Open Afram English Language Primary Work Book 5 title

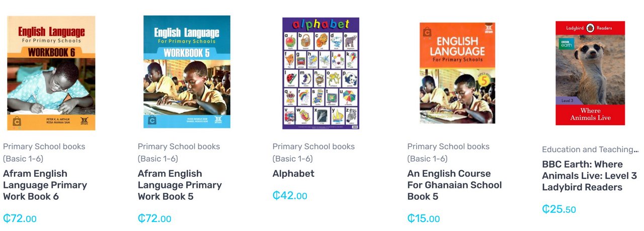[180, 185]
